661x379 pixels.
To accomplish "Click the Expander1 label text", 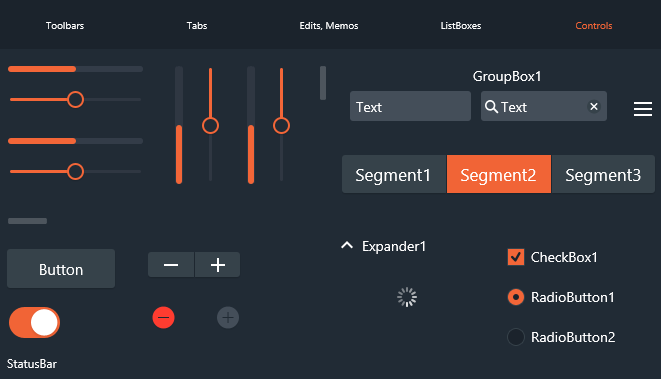I will point(394,246).
